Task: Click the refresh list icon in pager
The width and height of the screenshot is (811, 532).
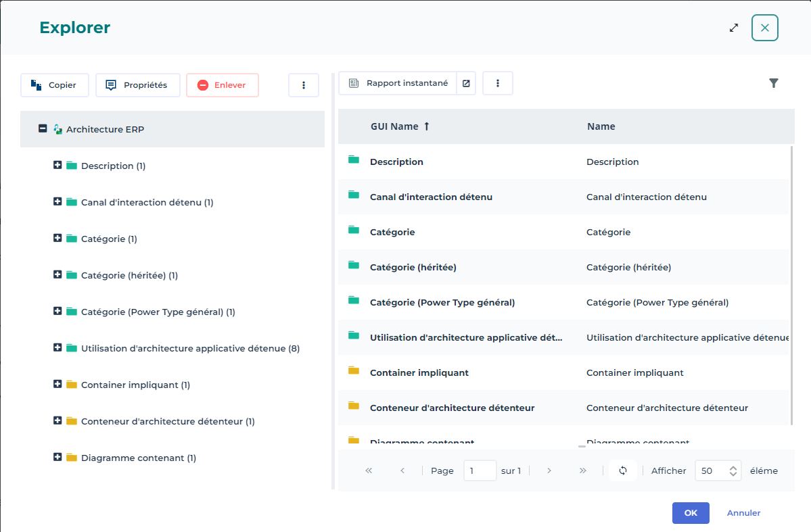Action: (x=623, y=470)
